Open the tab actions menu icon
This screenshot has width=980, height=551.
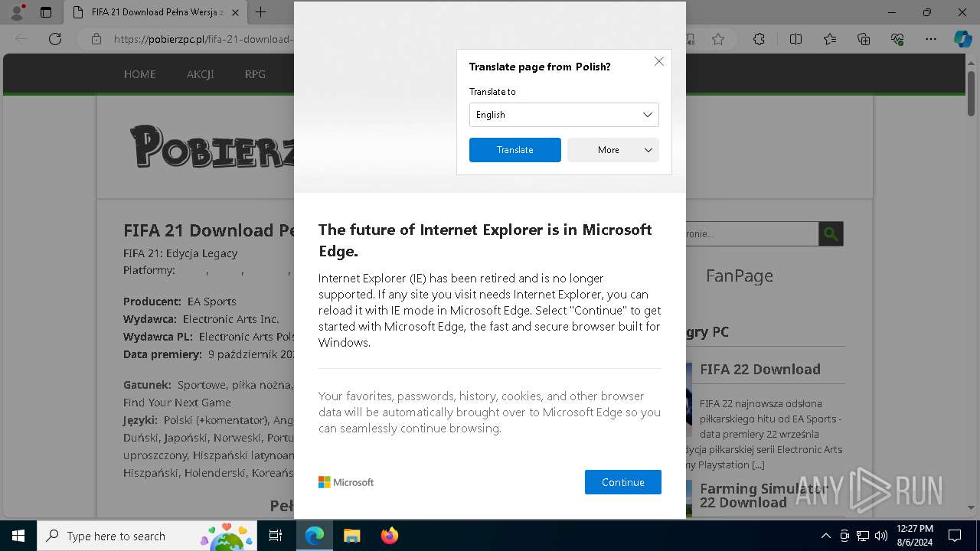coord(46,12)
